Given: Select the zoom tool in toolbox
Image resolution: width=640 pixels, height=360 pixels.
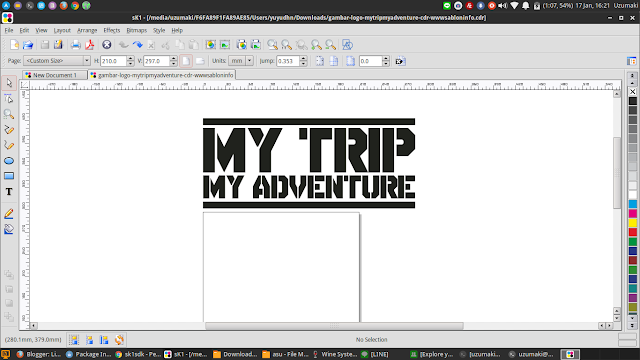Looking at the screenshot, I should pyautogui.click(x=9, y=114).
